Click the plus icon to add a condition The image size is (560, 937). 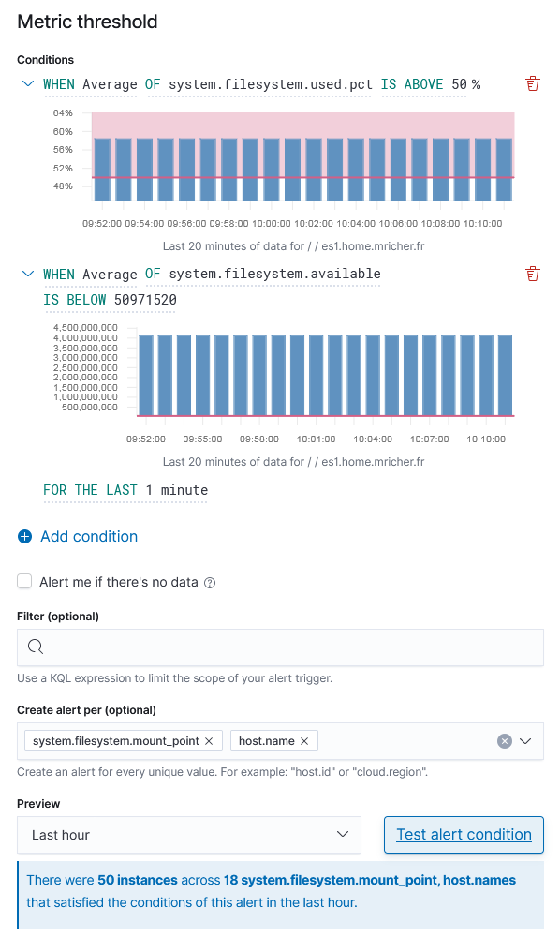pos(24,536)
